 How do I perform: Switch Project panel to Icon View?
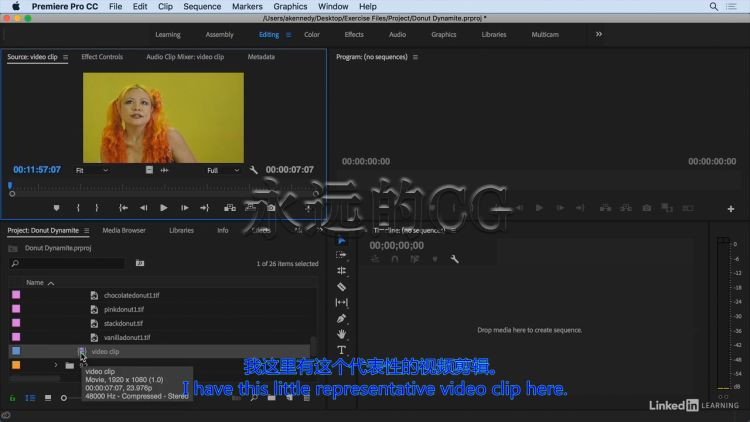pyautogui.click(x=48, y=398)
